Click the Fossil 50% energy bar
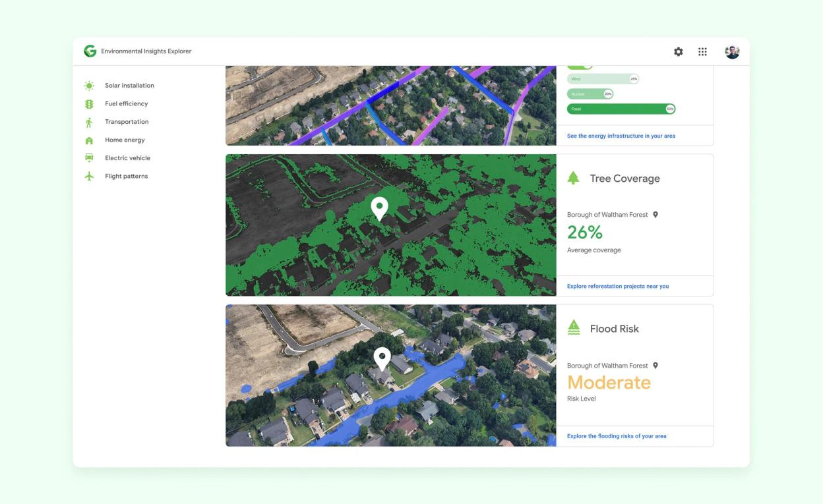The image size is (823, 504). tap(621, 109)
